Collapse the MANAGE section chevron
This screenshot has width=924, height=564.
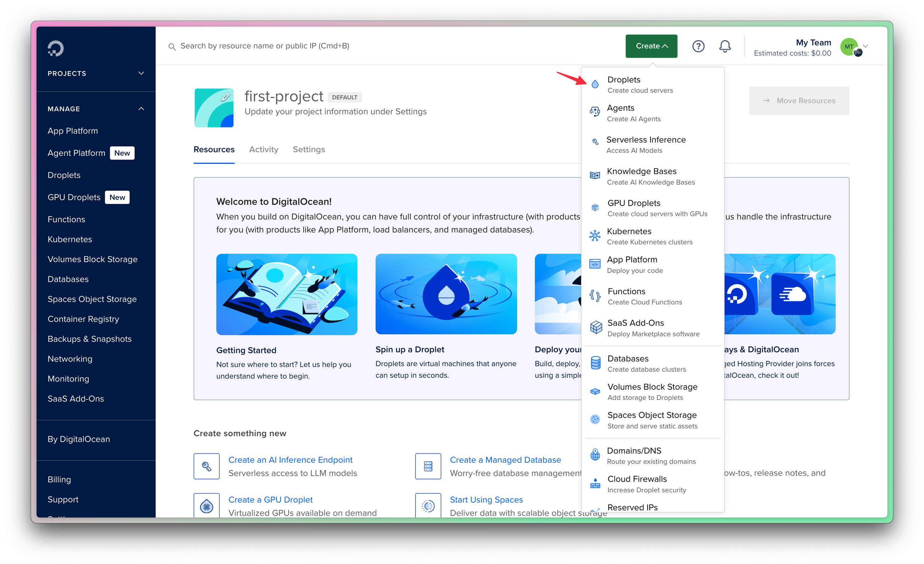pos(141,109)
